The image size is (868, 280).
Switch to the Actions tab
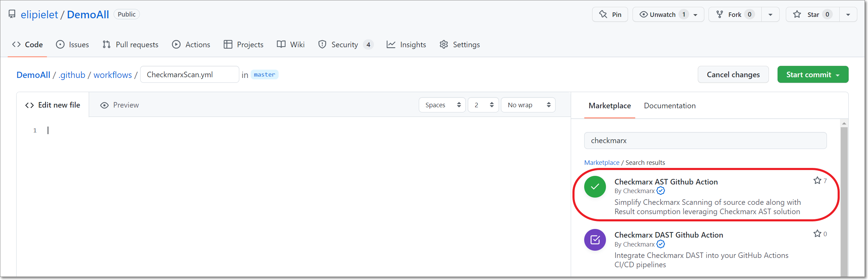coord(191,44)
